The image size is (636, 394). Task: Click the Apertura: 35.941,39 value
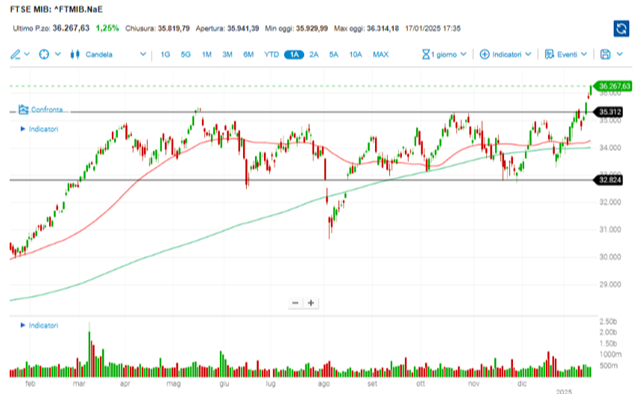[x=227, y=28]
